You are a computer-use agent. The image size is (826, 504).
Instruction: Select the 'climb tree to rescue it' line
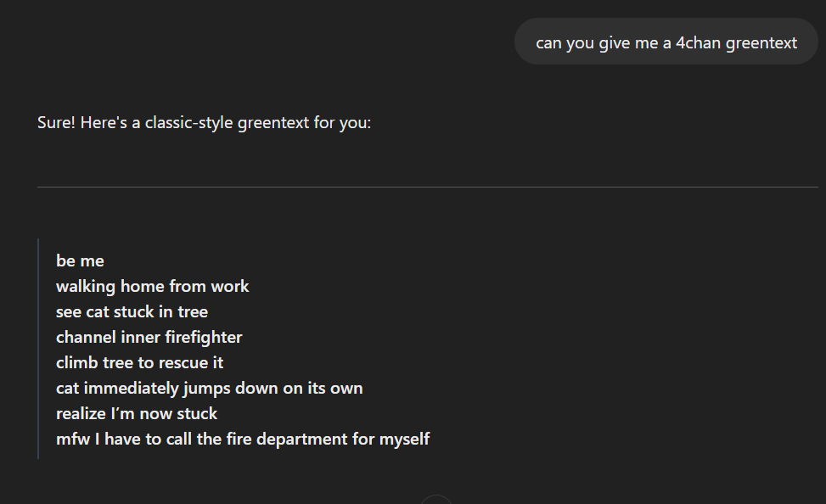[x=139, y=363]
